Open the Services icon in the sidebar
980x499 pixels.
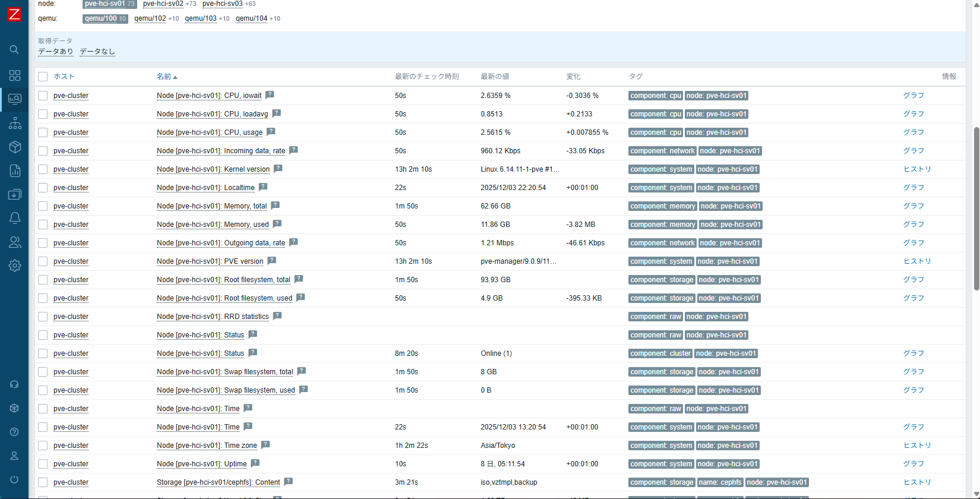[15, 123]
